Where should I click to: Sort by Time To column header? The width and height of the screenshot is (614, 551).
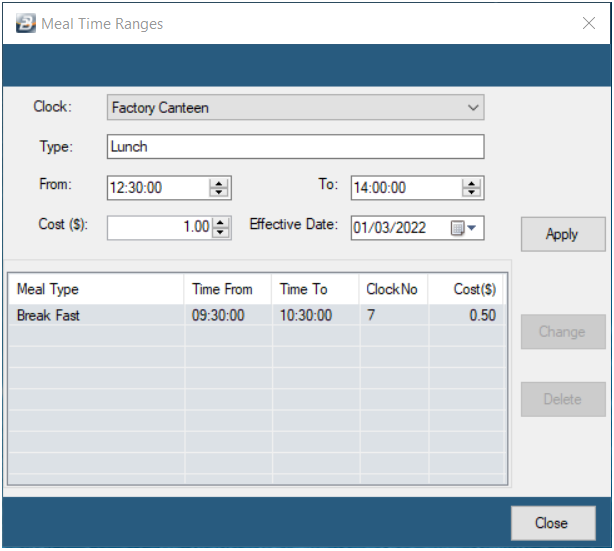coord(315,289)
